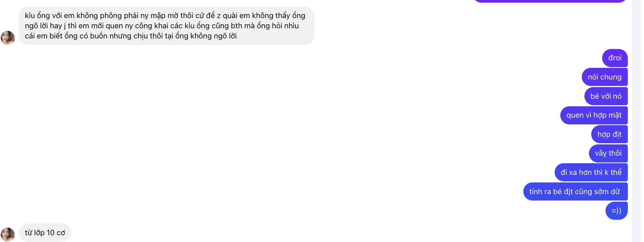Select the 'đi xa hơn thì k thể' bubble

point(591,172)
